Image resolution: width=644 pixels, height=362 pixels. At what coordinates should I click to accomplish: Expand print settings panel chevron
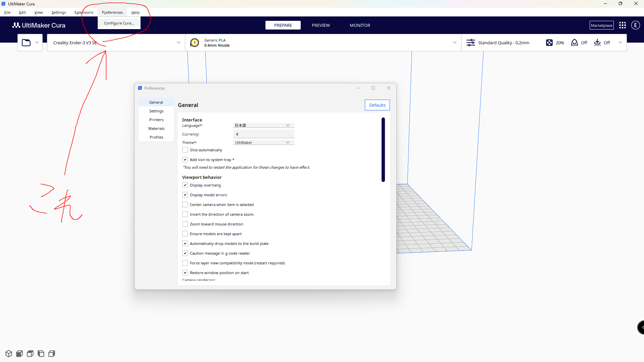click(x=620, y=43)
